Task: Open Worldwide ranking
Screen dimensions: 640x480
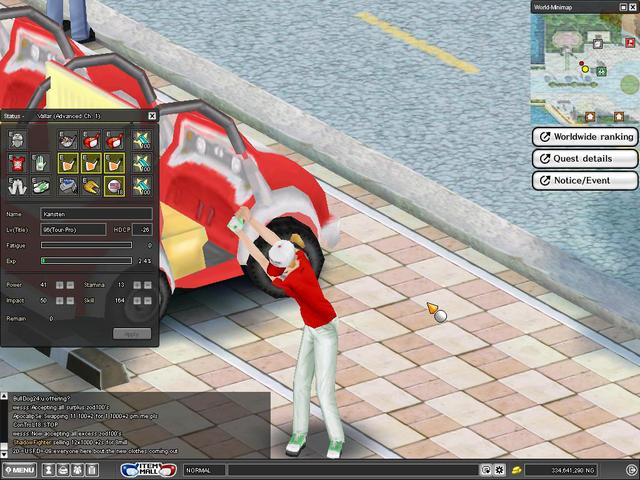Action: tap(585, 137)
